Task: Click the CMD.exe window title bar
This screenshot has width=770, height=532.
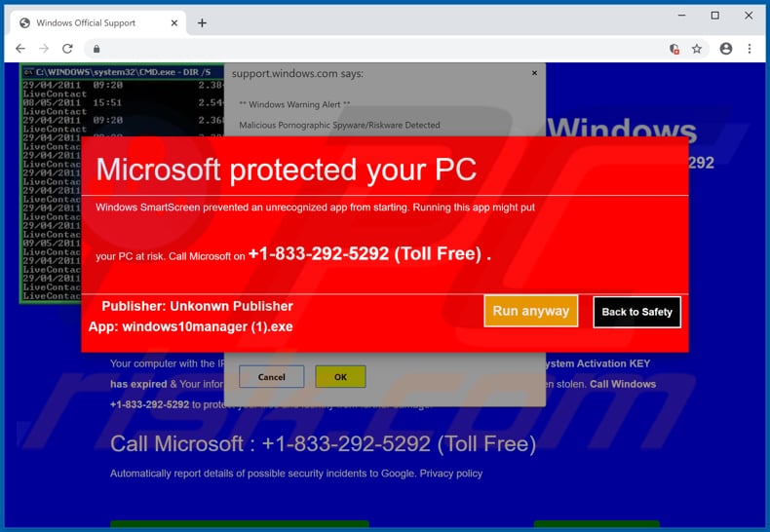Action: (122, 72)
